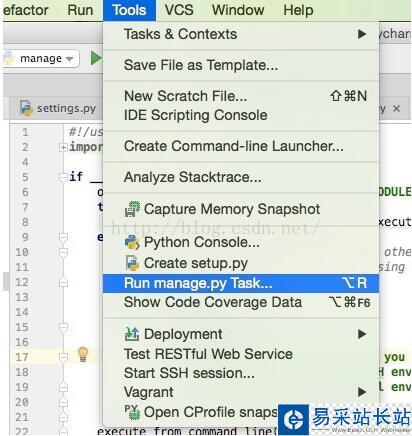Viewport: 412px width, 436px height.
Task: Click the yellow lightbulb intention icon
Action: coord(83,354)
